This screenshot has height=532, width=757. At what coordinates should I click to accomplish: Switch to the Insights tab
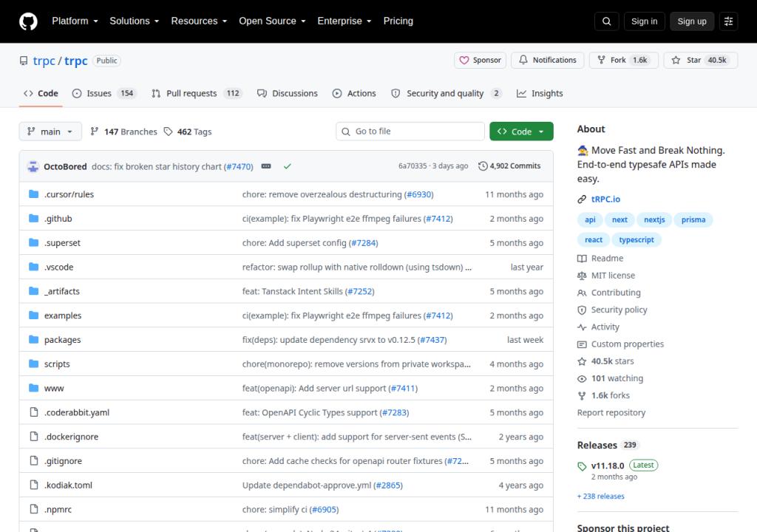coord(540,94)
